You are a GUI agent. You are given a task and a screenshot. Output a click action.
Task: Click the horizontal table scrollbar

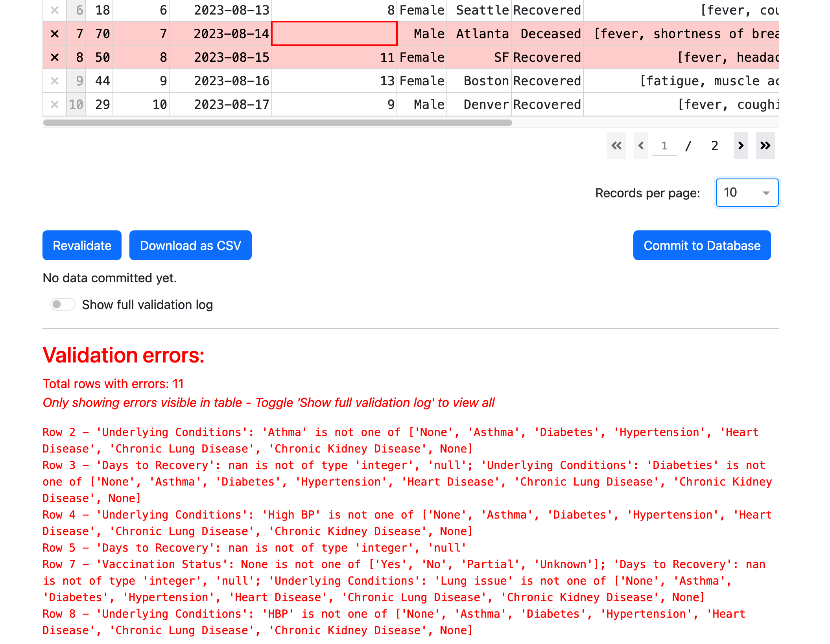(278, 123)
